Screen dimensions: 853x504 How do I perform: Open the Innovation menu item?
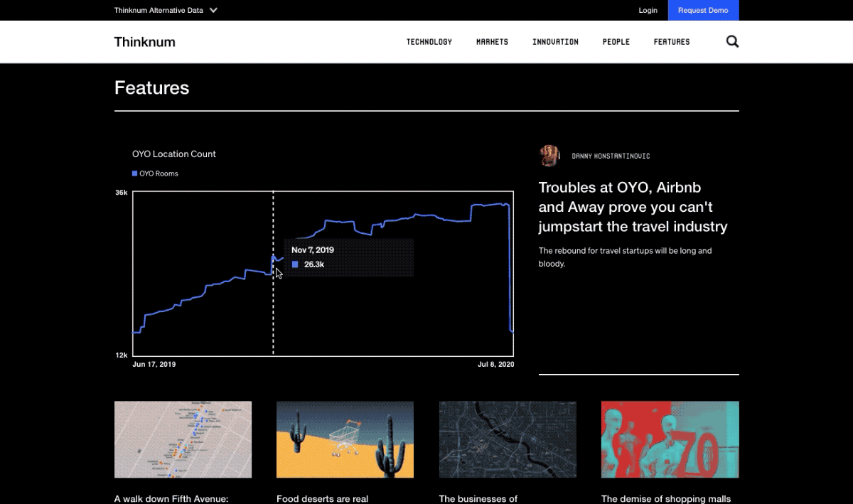click(x=555, y=42)
